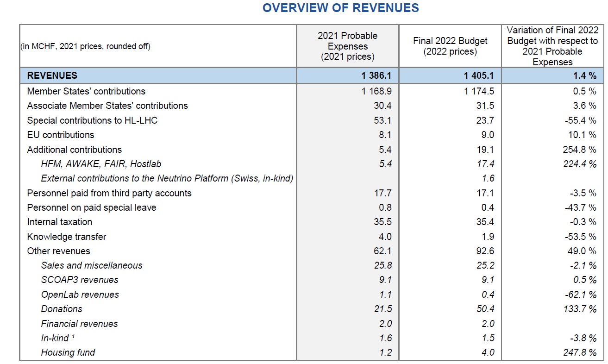Click the total revenues value 1 405.1
The height and width of the screenshot is (364, 608).
click(x=479, y=75)
